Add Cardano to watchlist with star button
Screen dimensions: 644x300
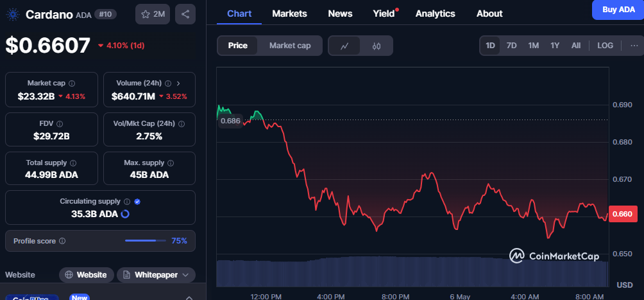pyautogui.click(x=153, y=14)
